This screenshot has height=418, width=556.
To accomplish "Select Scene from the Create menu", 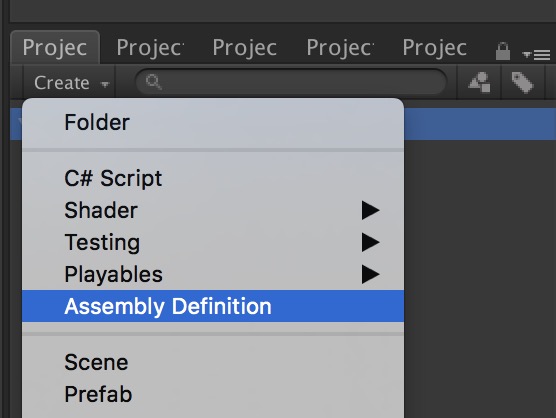I will pos(213,362).
